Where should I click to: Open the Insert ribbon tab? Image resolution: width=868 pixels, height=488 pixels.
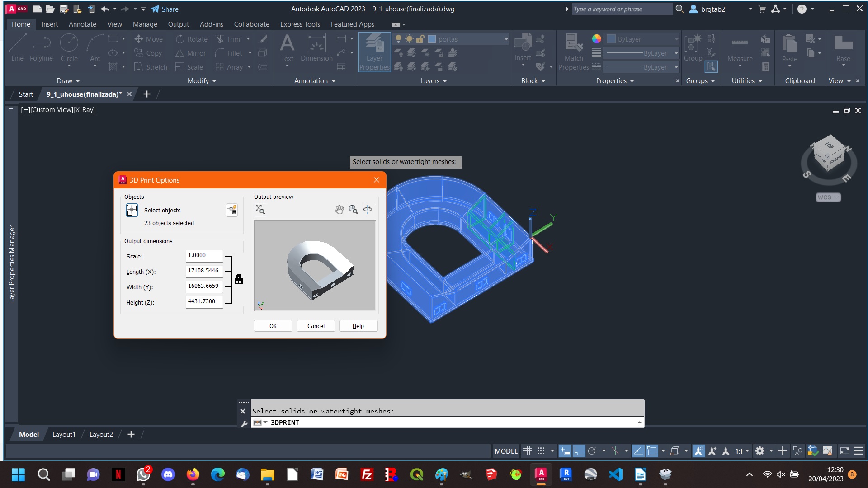[x=50, y=24]
